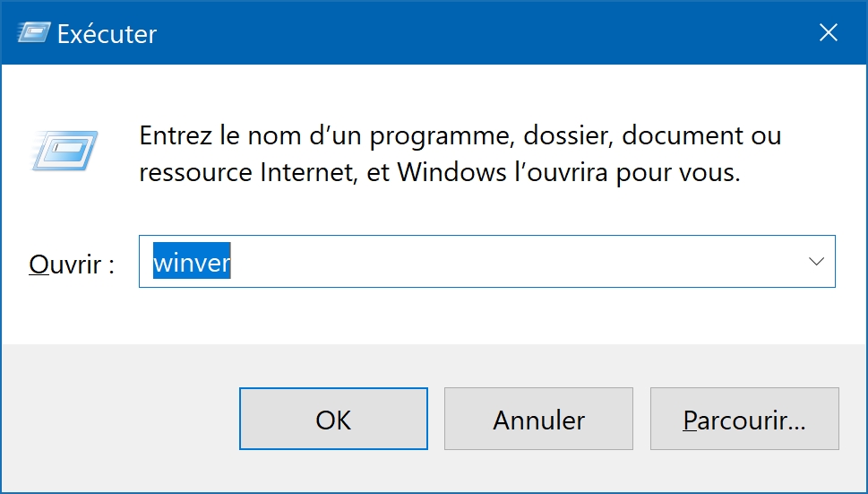Screen dimensions: 868x494
Task: Click the Exécuter title text
Action: 107,34
